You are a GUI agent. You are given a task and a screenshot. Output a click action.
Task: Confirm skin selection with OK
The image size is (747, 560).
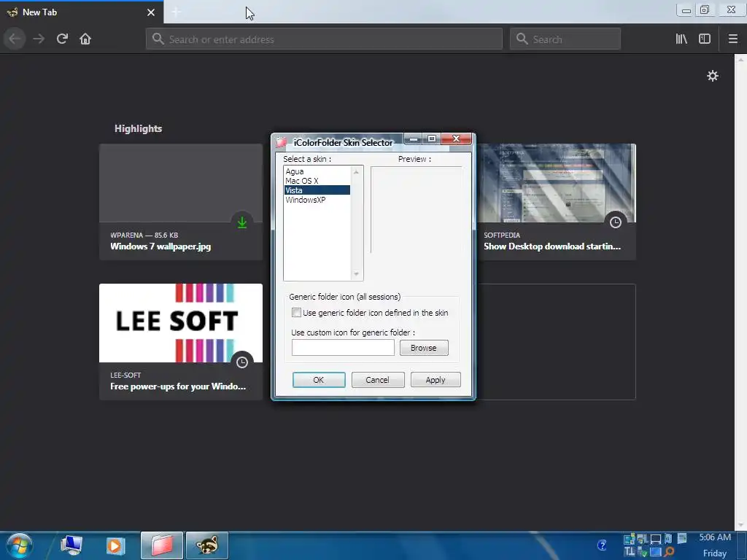[x=319, y=380]
